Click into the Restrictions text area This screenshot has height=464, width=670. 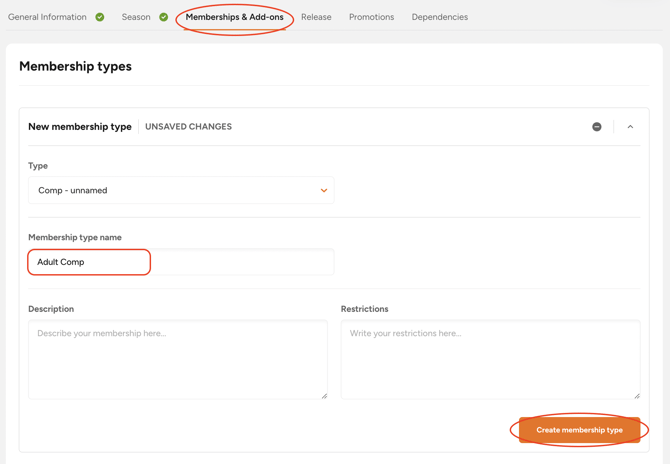491,359
